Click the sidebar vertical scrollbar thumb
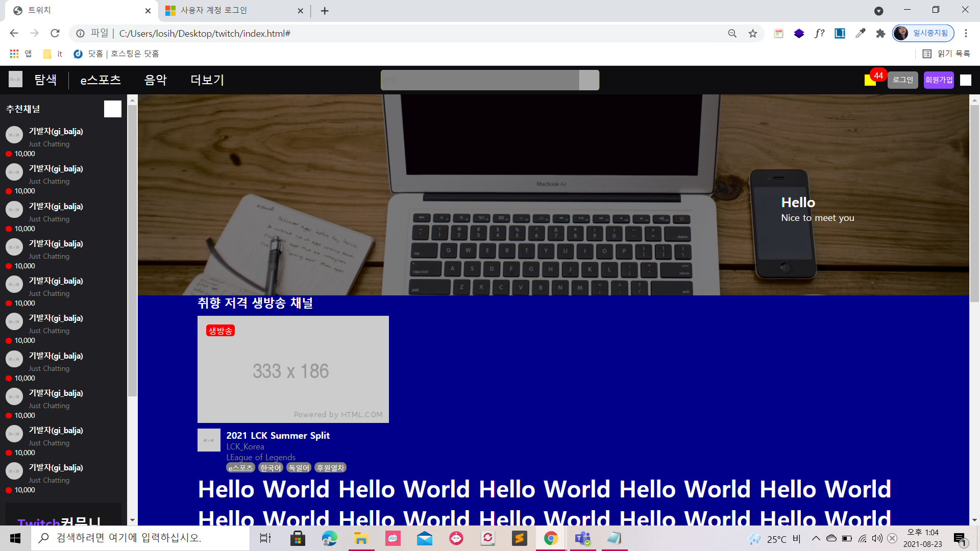980x551 pixels. pos(132,250)
